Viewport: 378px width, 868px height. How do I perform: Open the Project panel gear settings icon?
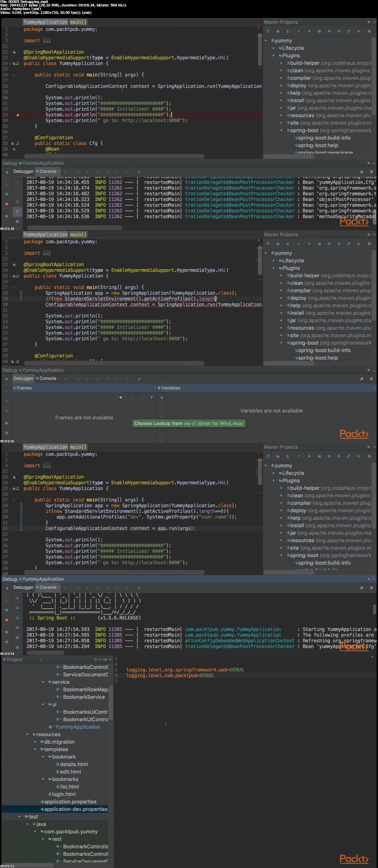coord(105,659)
